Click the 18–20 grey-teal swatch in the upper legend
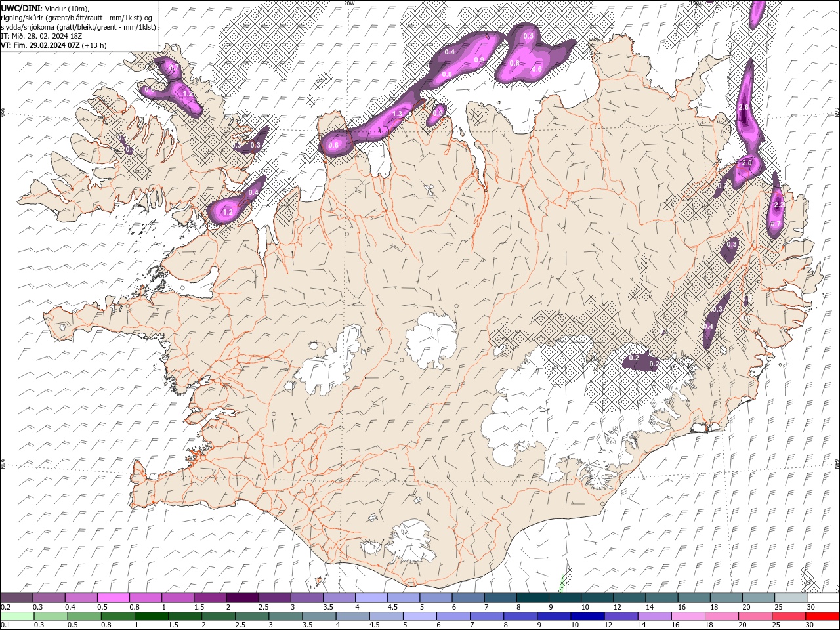840x630 pixels. pyautogui.click(x=726, y=598)
